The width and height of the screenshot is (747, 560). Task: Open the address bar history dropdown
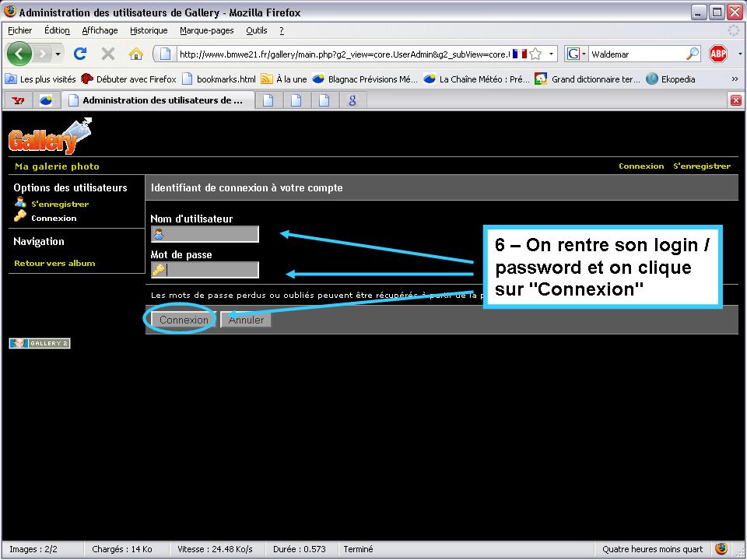(x=552, y=54)
